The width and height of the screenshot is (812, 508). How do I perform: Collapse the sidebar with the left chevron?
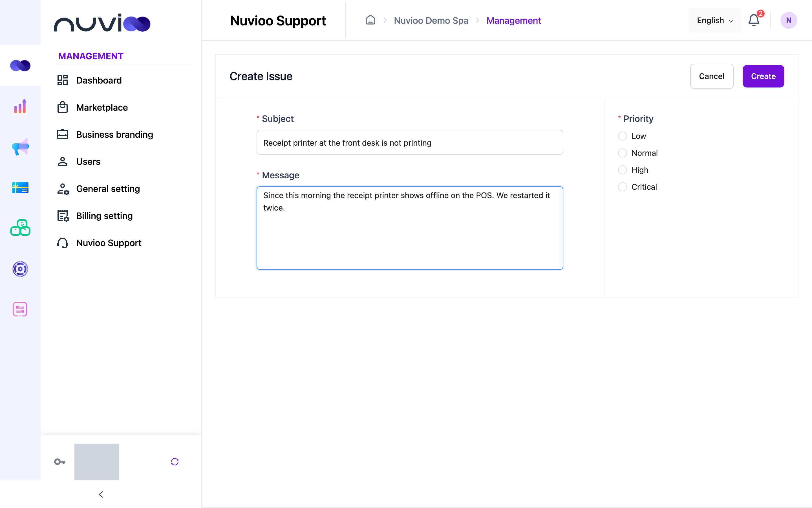coord(101,494)
